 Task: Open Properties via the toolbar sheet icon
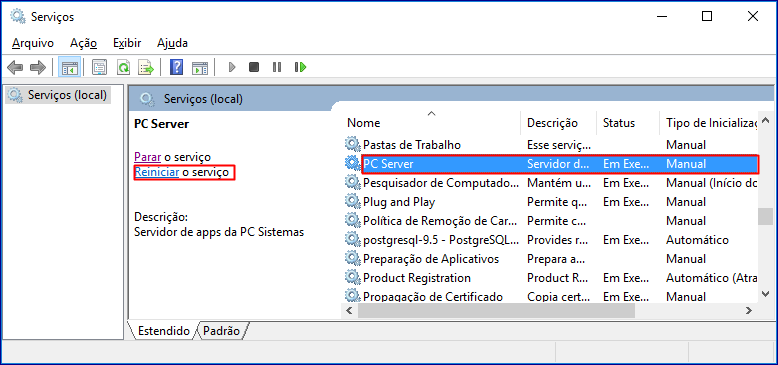100,67
